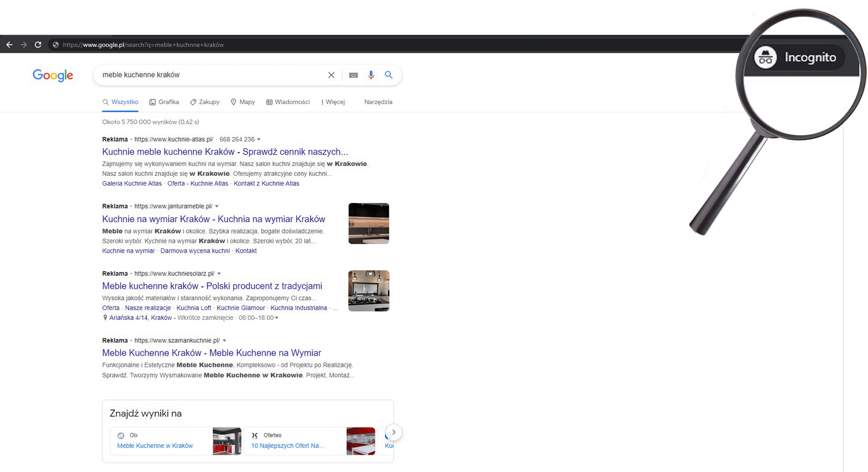Viewport: 868px width, 472px height.
Task: Switch to the Mapy tab
Action: click(242, 102)
